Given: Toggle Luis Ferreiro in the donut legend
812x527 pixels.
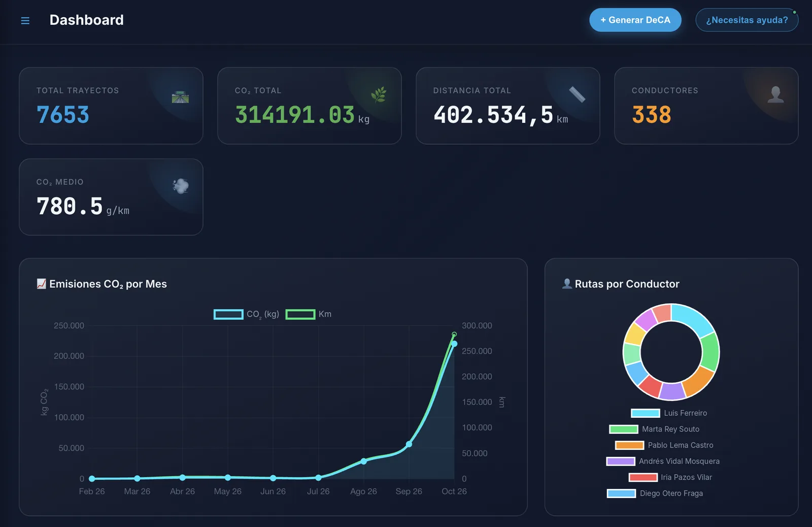Looking at the screenshot, I should tap(669, 413).
